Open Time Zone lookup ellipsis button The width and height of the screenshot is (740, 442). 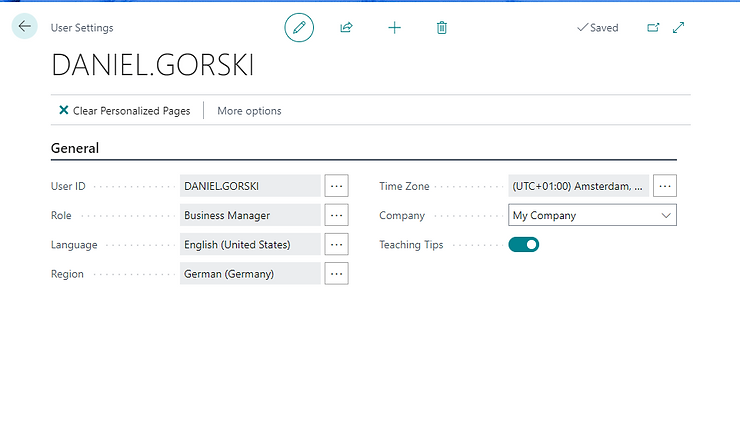(665, 186)
